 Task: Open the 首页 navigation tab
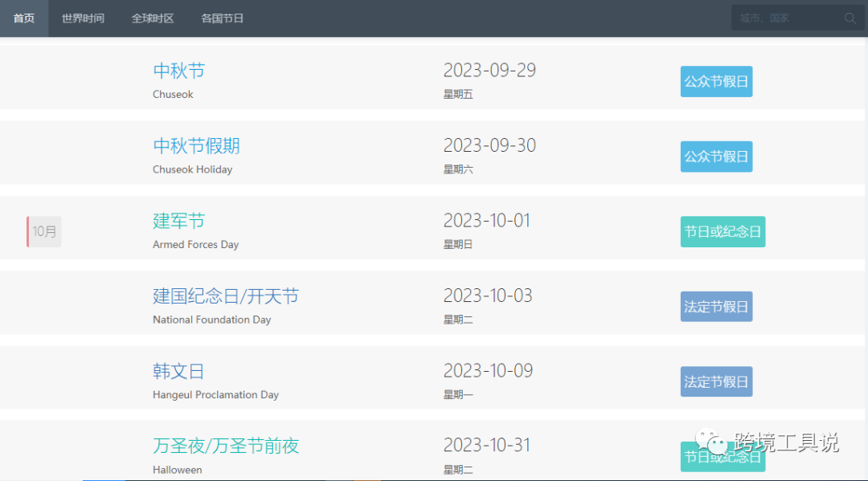pos(24,18)
